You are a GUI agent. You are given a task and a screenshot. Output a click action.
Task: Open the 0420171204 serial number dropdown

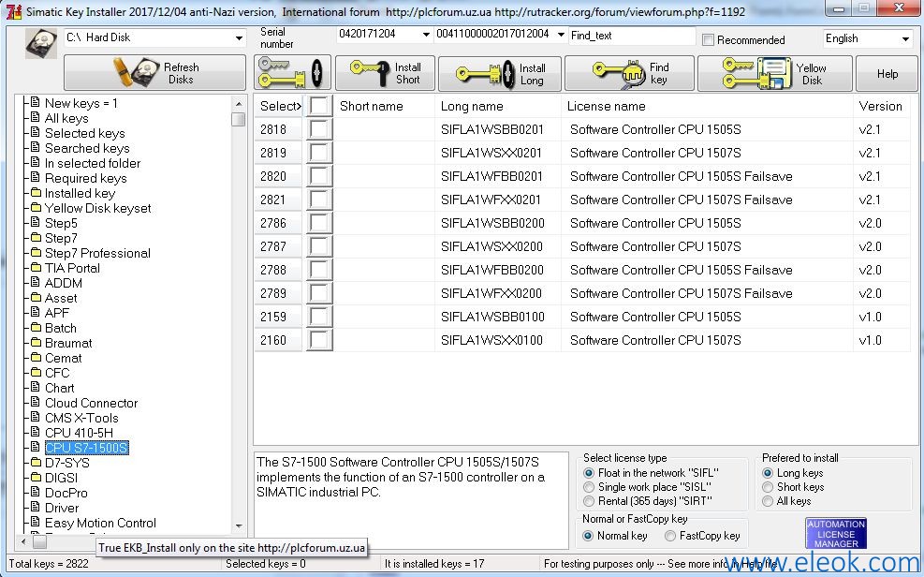click(x=426, y=35)
